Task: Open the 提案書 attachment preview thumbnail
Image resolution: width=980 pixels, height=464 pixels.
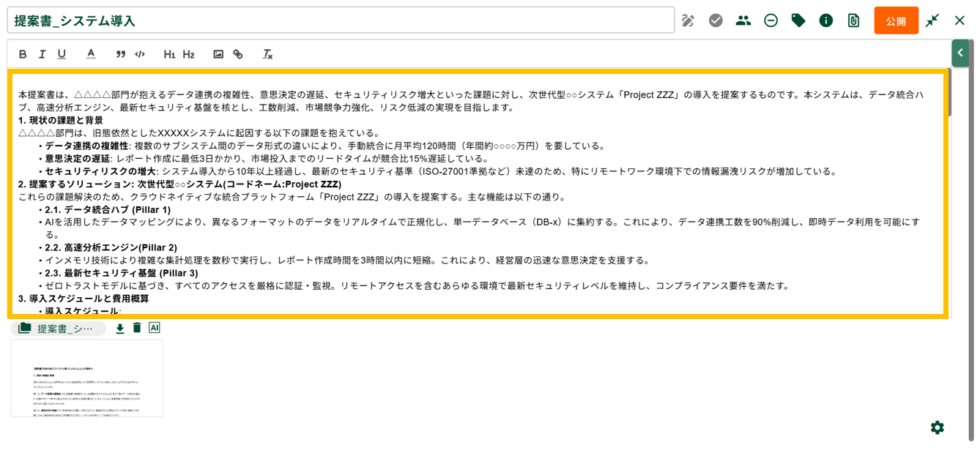Action: 87,378
